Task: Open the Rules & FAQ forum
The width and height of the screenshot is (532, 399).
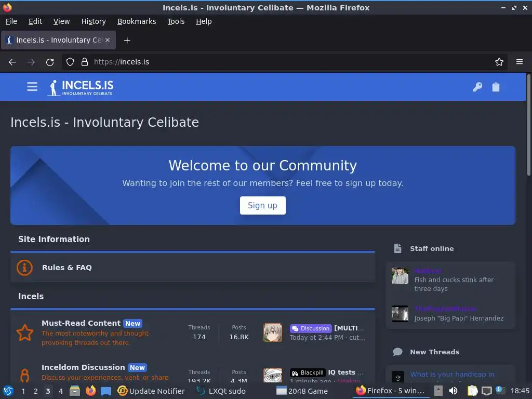Action: (x=67, y=268)
